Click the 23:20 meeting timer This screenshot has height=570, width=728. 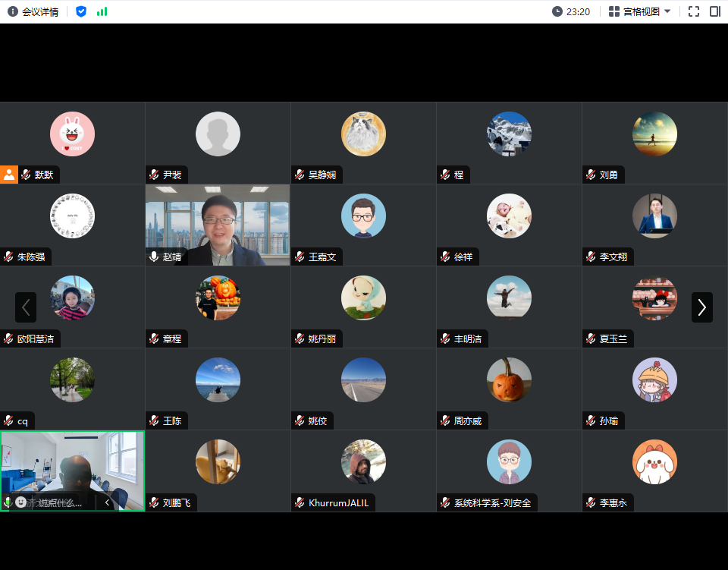point(571,11)
